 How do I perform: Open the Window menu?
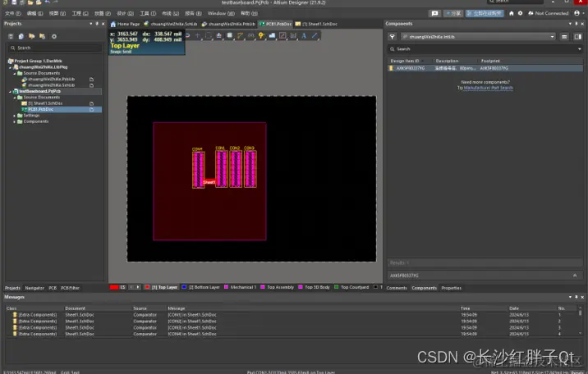point(221,13)
